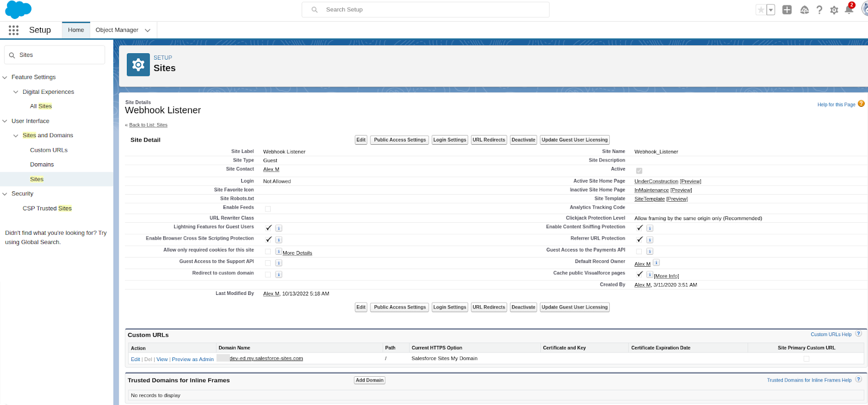Screen dimensions: 868x405
Task: Open the user avatar profile menu
Action: coord(865,9)
